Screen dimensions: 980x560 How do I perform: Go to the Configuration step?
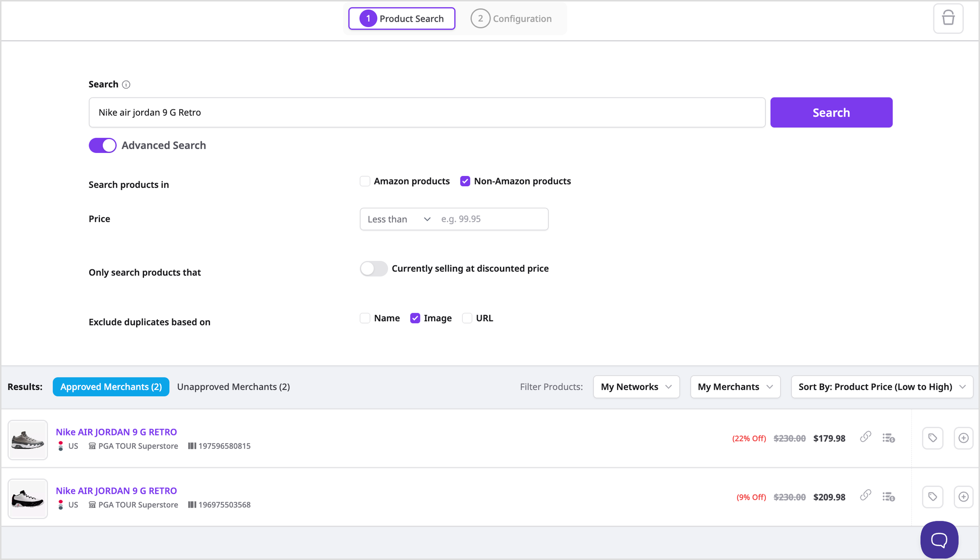(512, 19)
